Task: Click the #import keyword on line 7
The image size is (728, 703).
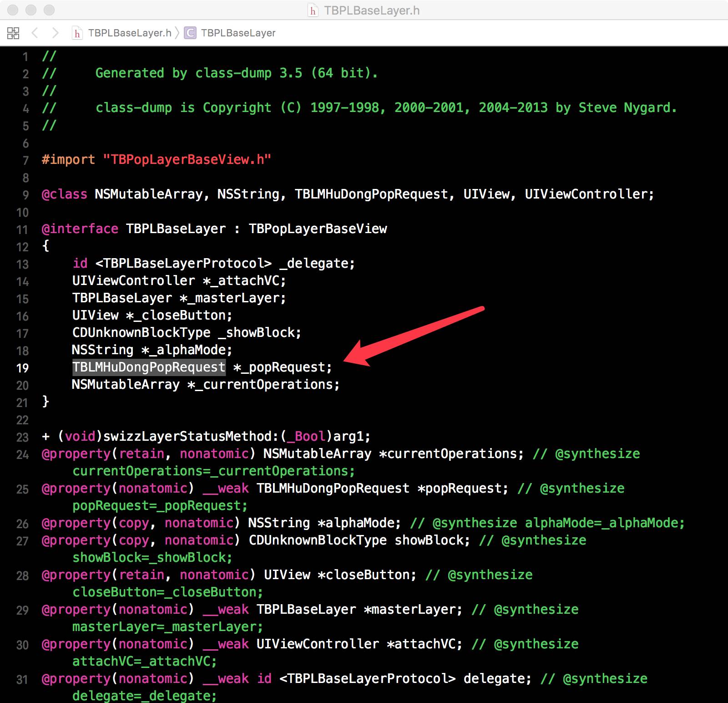Action: pos(68,159)
